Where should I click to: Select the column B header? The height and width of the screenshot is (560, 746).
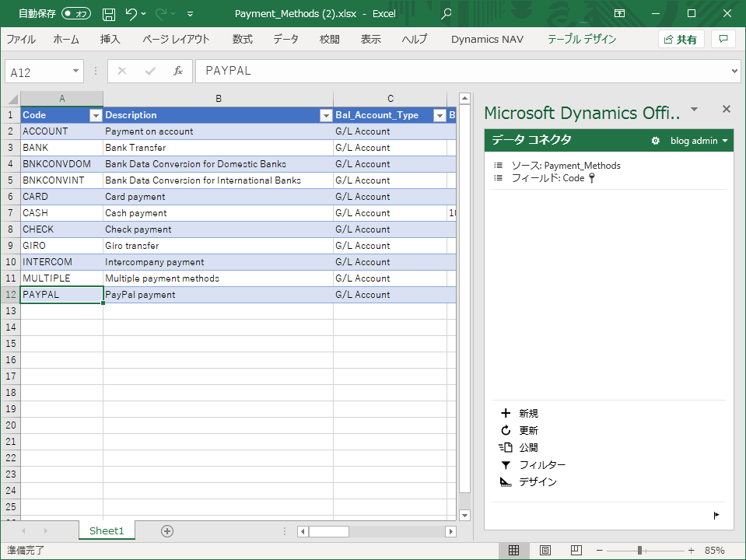[x=219, y=99]
